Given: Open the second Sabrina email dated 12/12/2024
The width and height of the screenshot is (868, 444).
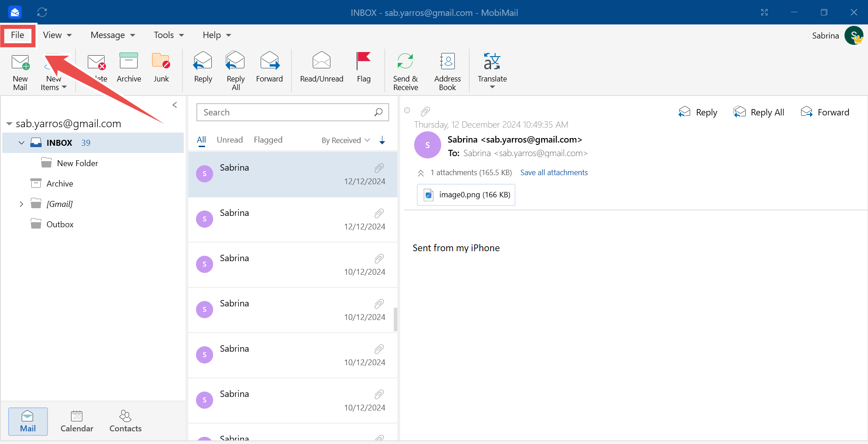Looking at the screenshot, I should [293, 220].
